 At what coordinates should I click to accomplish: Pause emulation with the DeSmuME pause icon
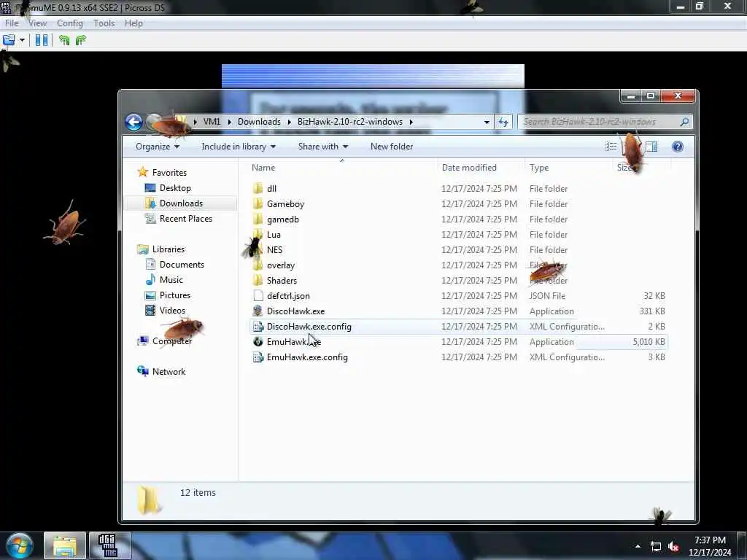[42, 41]
